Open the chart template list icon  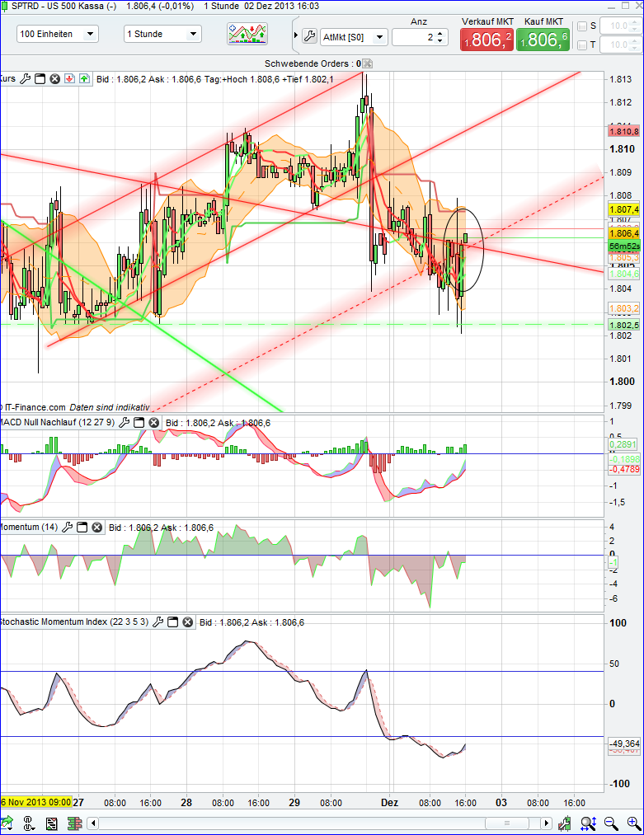(x=52, y=823)
